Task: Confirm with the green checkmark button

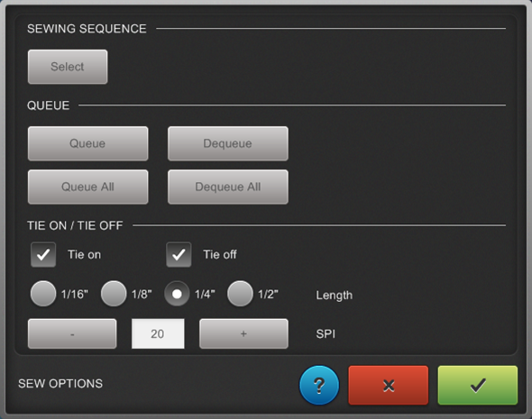Action: coord(478,385)
